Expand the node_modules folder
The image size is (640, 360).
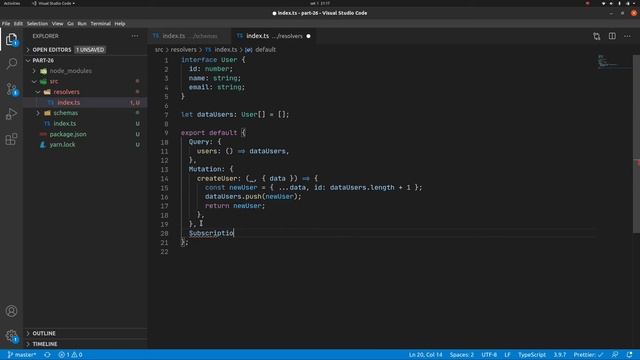(86, 71)
